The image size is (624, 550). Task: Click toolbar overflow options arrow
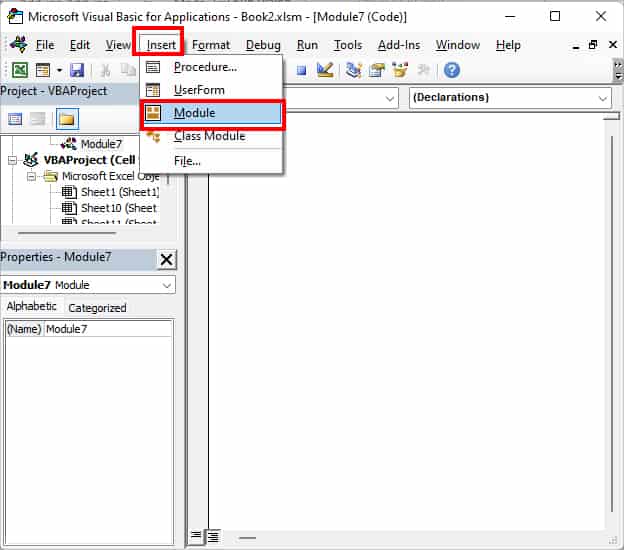click(x=618, y=70)
